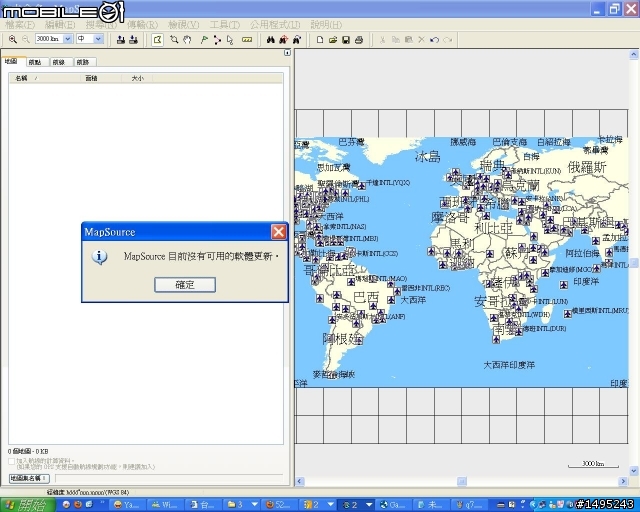Open the 3000 km scale dropdown
The image size is (640, 512).
tap(68, 39)
